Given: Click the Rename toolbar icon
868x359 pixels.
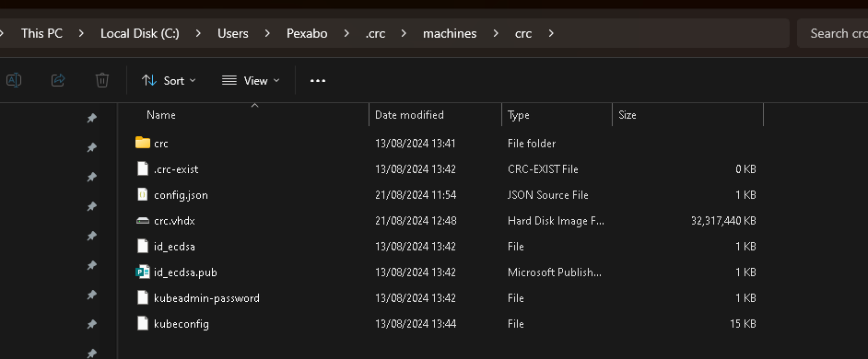Looking at the screenshot, I should (x=14, y=80).
